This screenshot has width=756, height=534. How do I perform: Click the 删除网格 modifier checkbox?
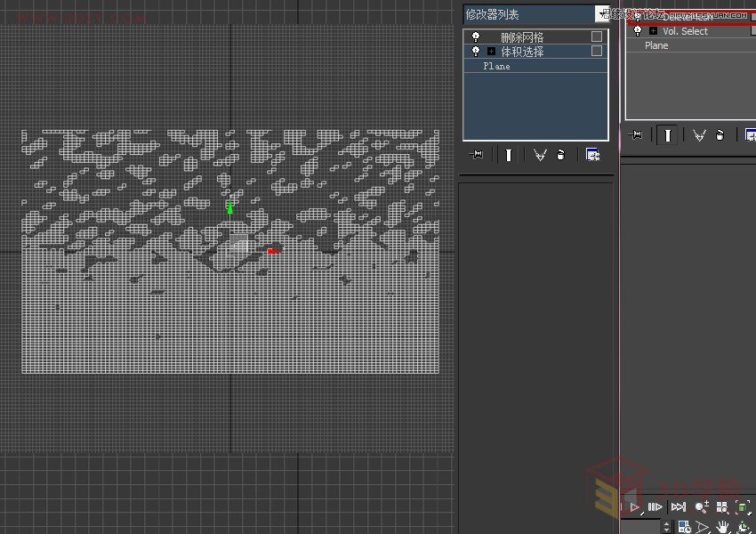click(x=597, y=36)
